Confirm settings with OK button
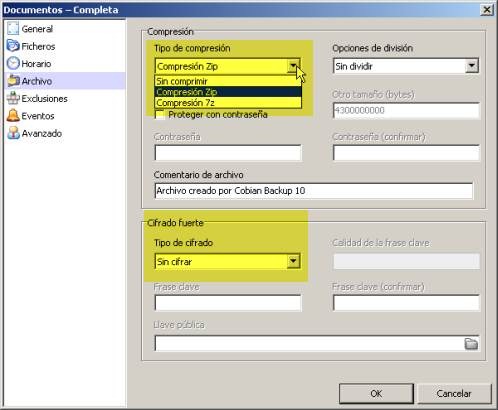 (x=376, y=394)
